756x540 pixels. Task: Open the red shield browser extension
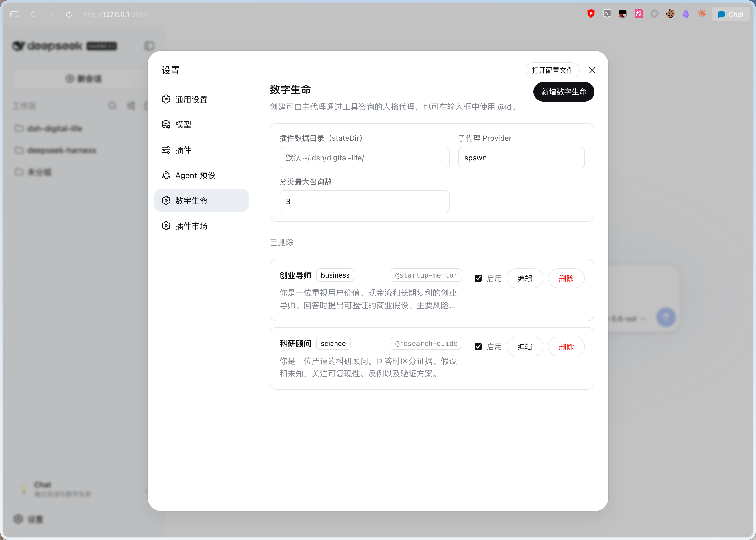pyautogui.click(x=591, y=14)
